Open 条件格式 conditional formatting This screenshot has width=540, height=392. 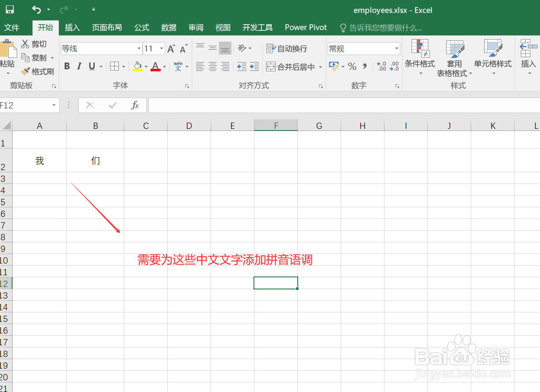click(x=419, y=57)
